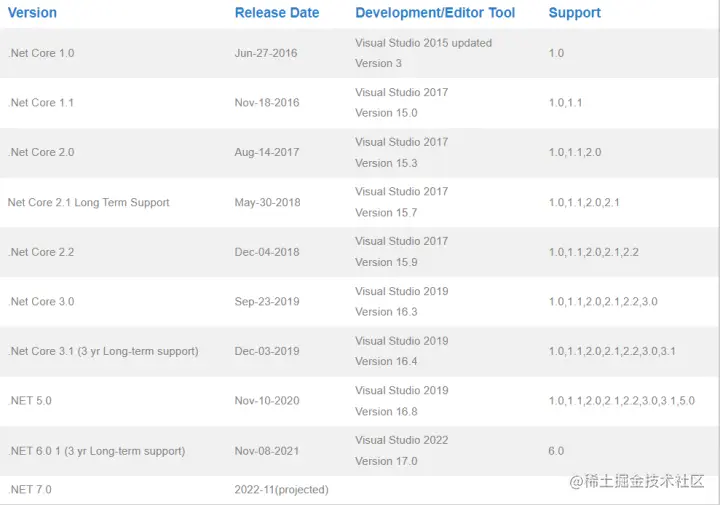Select 'Net Core 2.1 Long Term Support' cell
The image size is (720, 505).
[89, 202]
